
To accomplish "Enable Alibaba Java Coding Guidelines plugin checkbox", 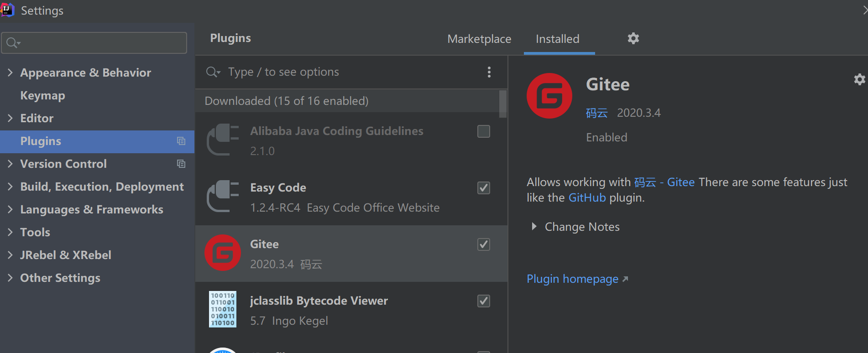I will [484, 131].
